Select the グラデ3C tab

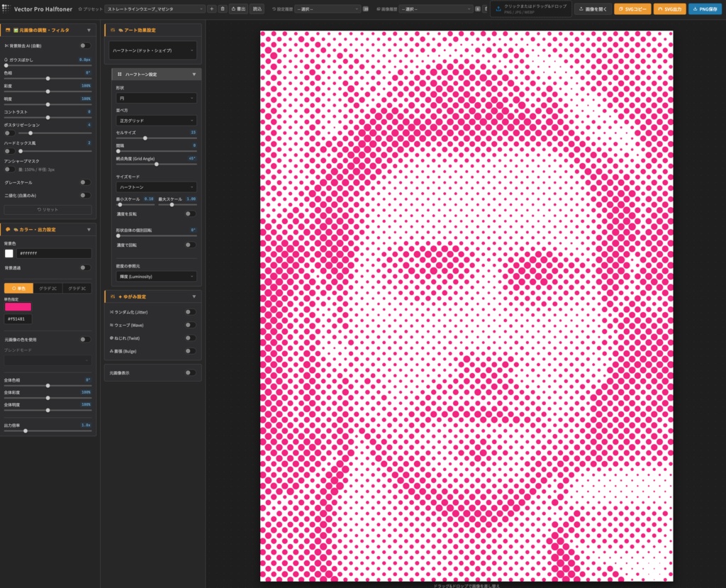[77, 288]
